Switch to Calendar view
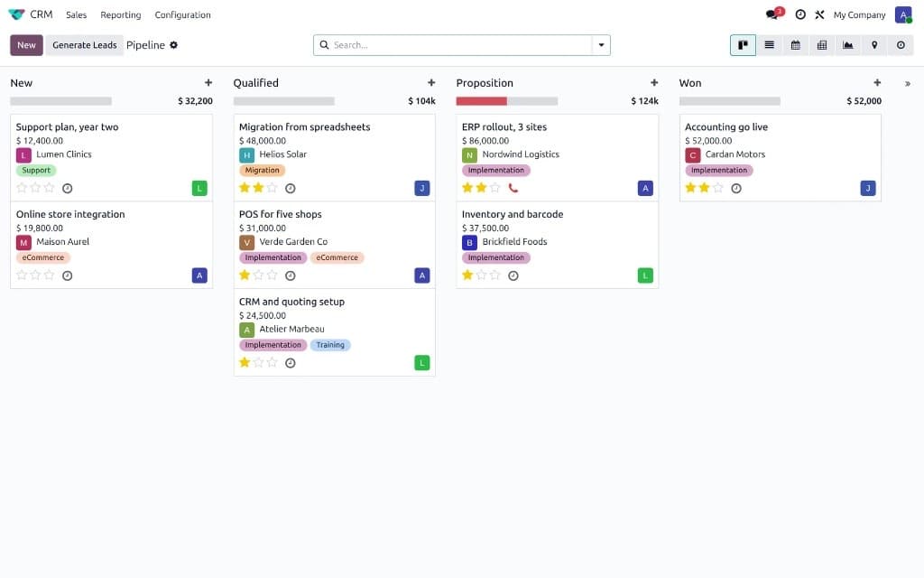The height and width of the screenshot is (578, 924). (x=796, y=45)
